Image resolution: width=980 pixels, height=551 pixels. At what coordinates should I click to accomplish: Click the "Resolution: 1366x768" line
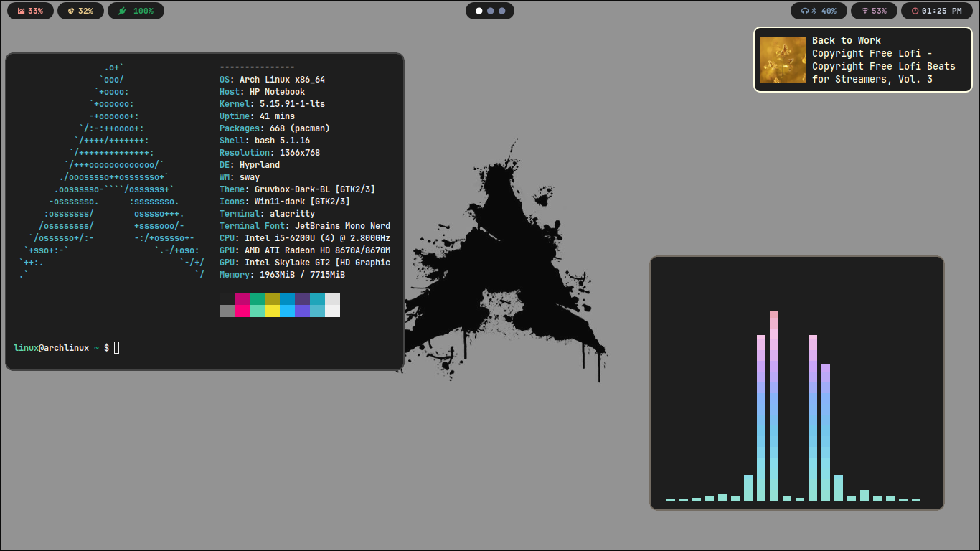pyautogui.click(x=270, y=153)
